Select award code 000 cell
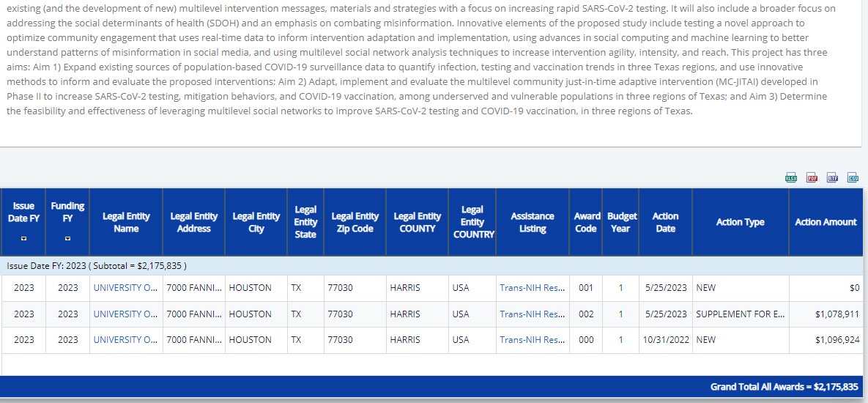 coord(586,340)
